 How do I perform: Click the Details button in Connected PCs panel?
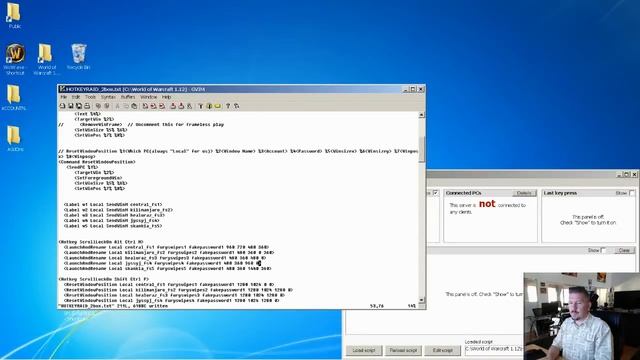(524, 193)
